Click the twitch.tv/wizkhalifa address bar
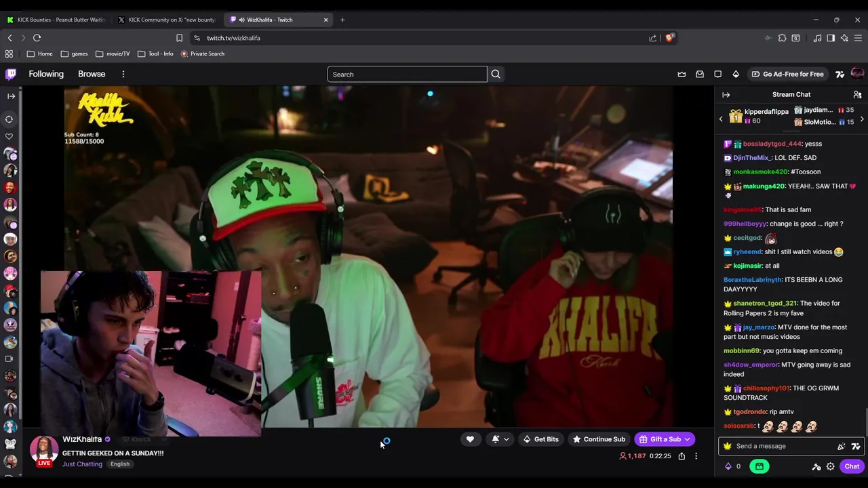The width and height of the screenshot is (868, 488). pos(233,38)
